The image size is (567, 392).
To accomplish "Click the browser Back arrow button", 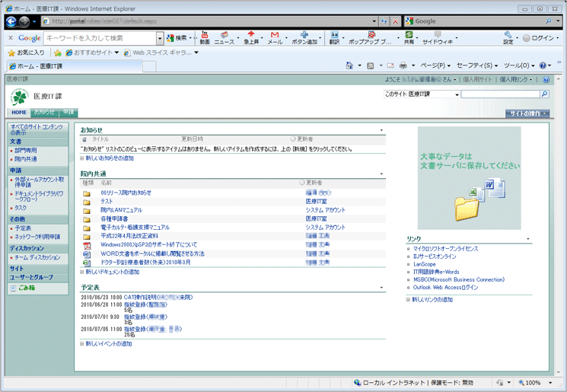I will (12, 21).
